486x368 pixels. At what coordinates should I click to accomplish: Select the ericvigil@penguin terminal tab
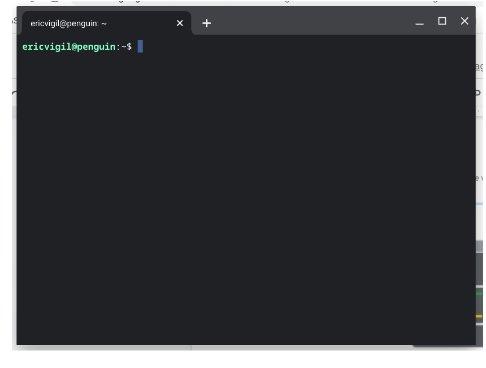tap(106, 23)
